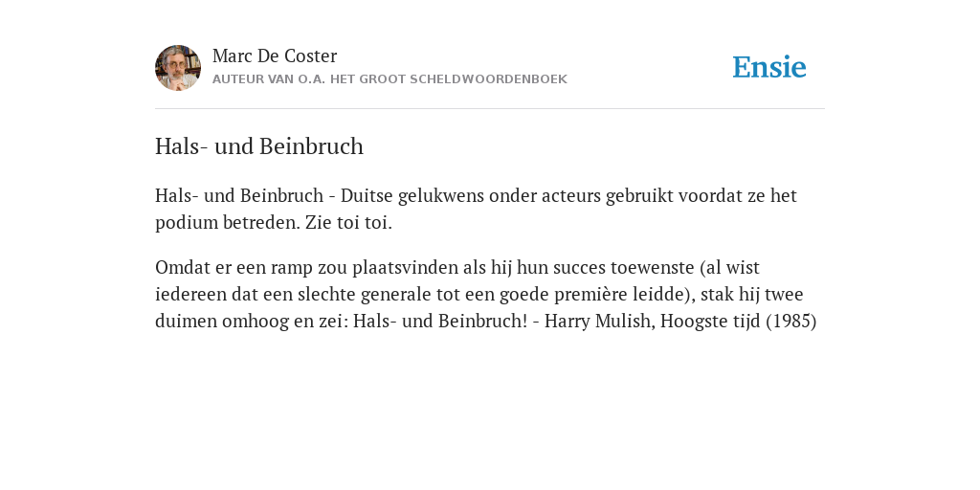The image size is (980, 490).
Task: Click Marc De Coster's profile photo
Action: pyautogui.click(x=178, y=68)
